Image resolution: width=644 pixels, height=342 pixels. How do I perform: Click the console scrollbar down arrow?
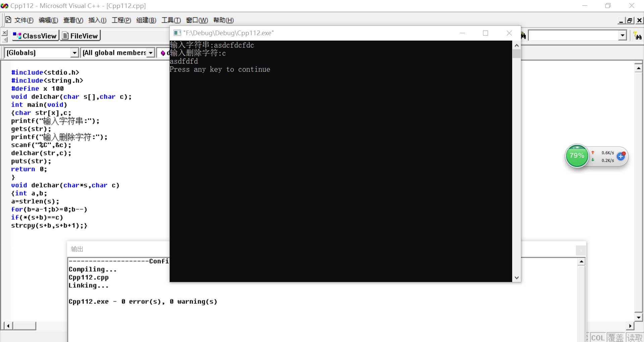pyautogui.click(x=517, y=278)
